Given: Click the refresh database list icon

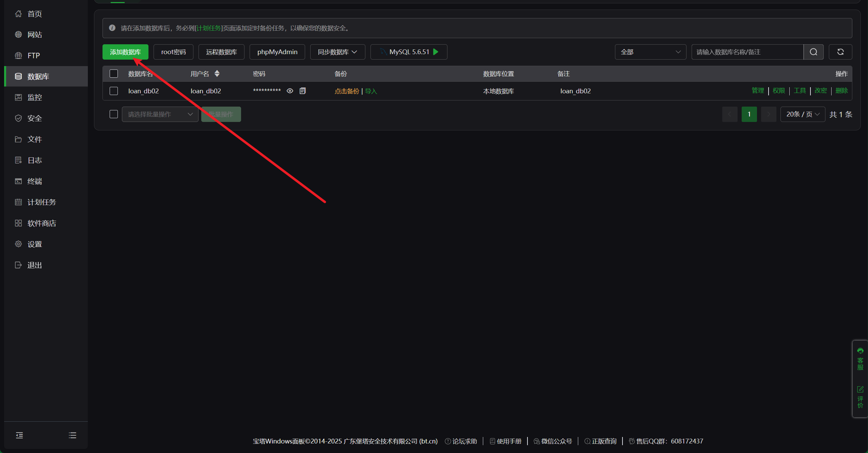Looking at the screenshot, I should pos(840,52).
